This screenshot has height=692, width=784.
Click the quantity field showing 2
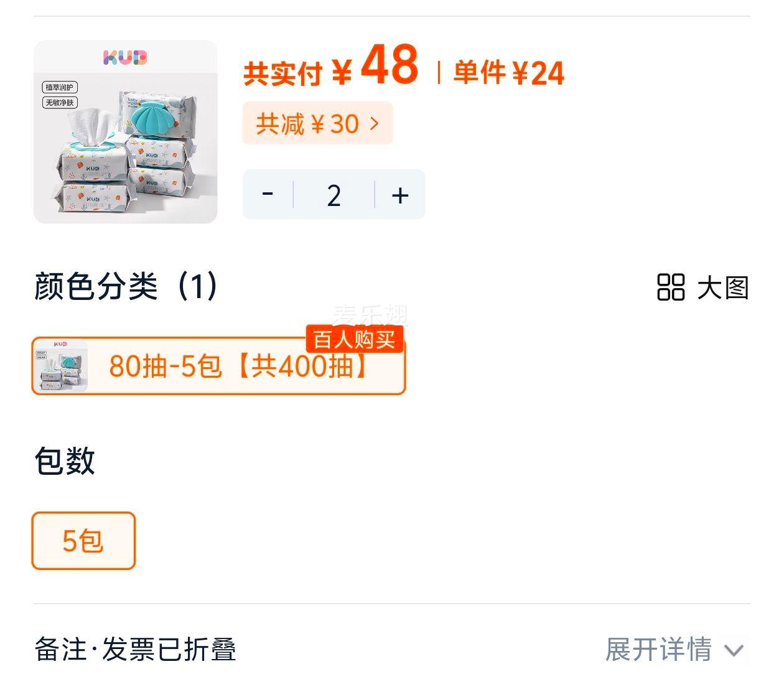tap(334, 195)
